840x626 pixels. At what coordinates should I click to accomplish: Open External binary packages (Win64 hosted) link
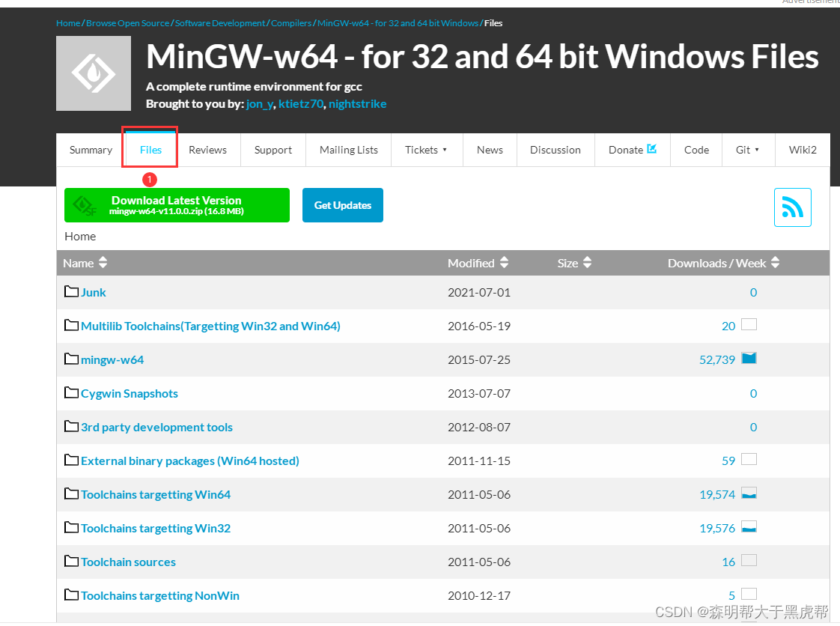[x=189, y=461]
